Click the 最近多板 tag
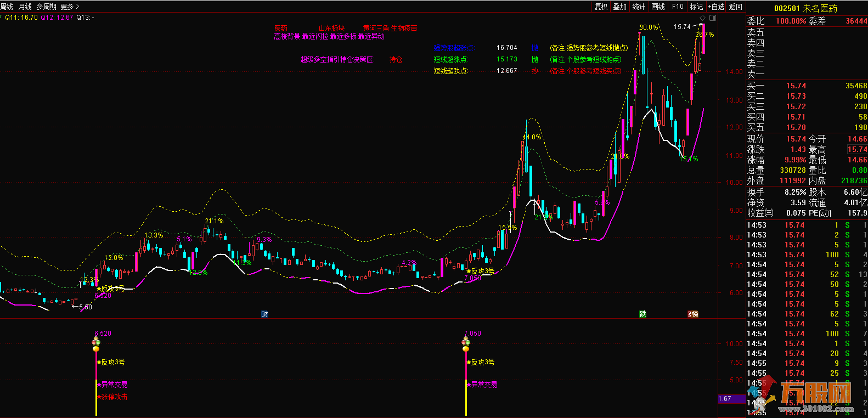The height and width of the screenshot is (418, 868). 343,36
